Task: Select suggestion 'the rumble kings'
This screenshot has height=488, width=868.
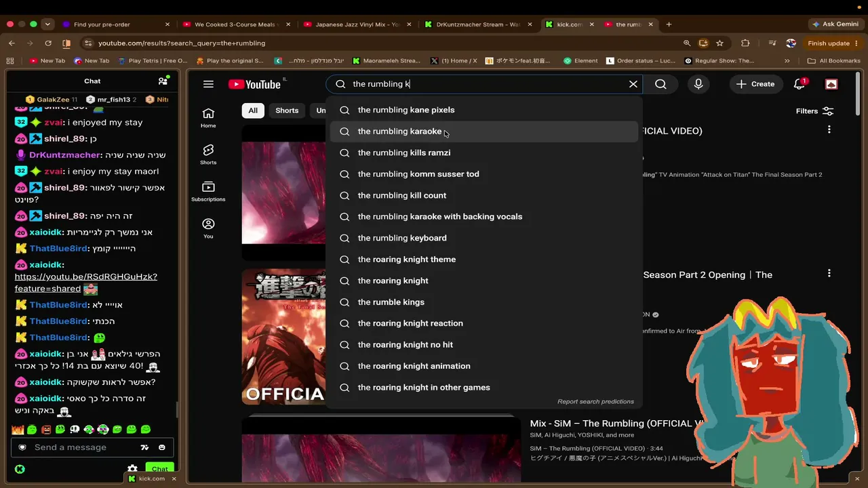Action: [x=484, y=302]
